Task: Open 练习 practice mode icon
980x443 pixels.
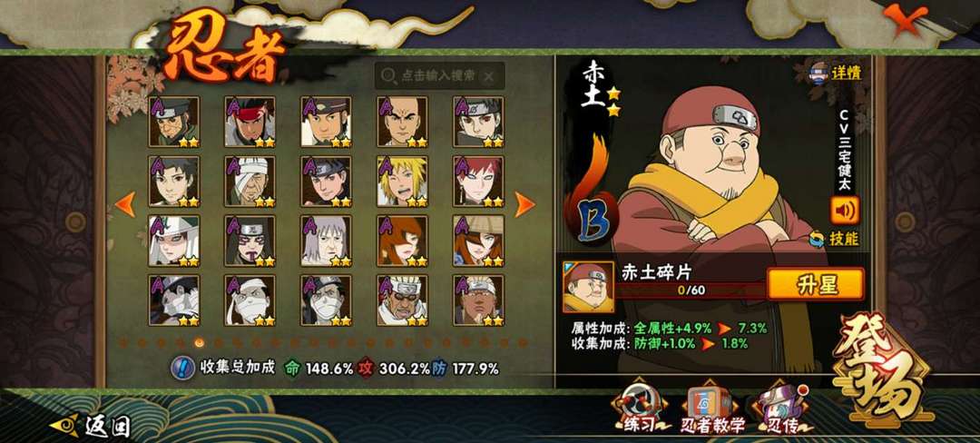Action: coord(640,409)
